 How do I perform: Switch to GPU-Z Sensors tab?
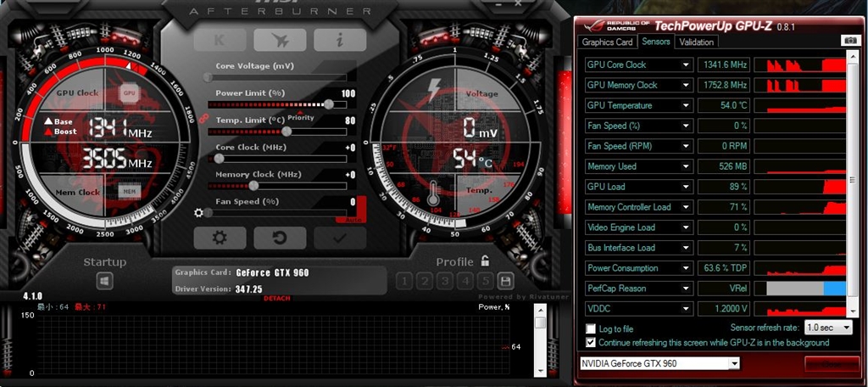point(656,41)
